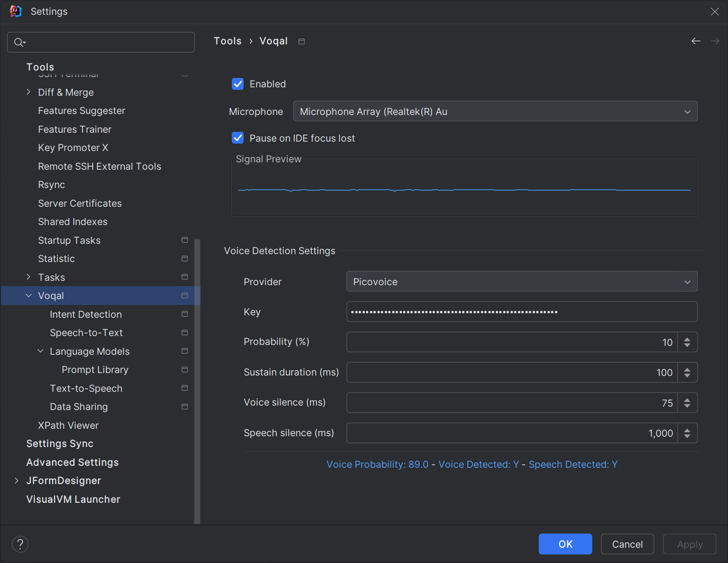
Task: Decrease Speech silence value
Action: click(687, 437)
